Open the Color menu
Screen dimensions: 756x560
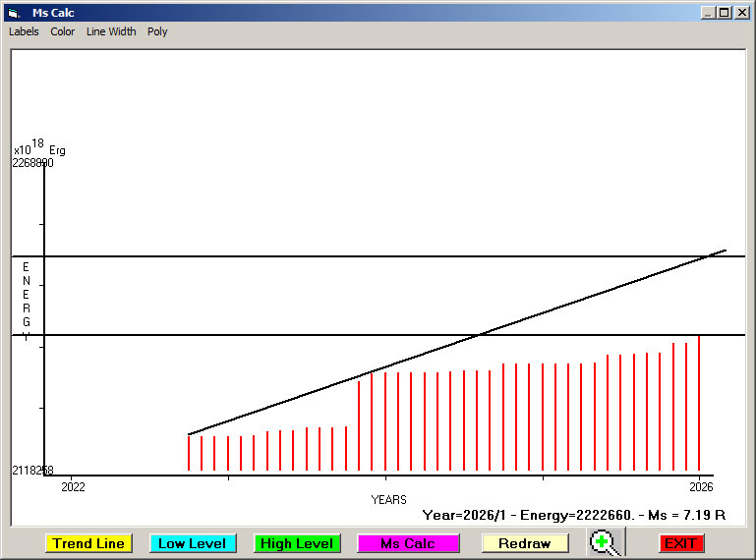(x=63, y=31)
